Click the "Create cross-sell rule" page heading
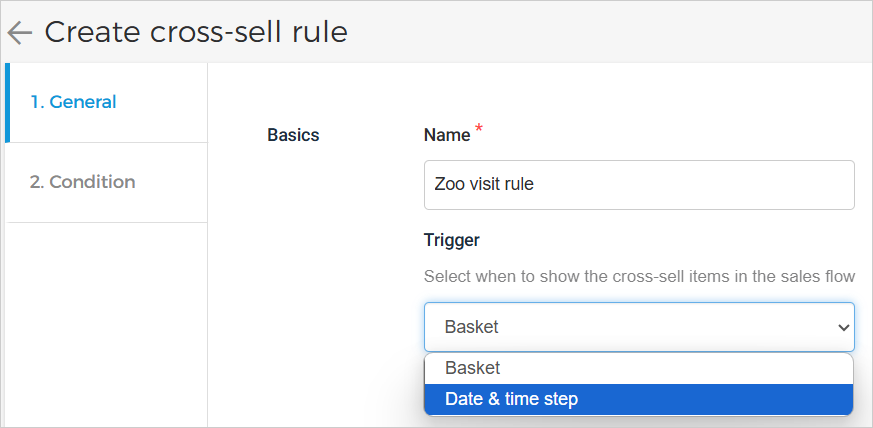Screen dimensions: 873x428 (x=196, y=32)
